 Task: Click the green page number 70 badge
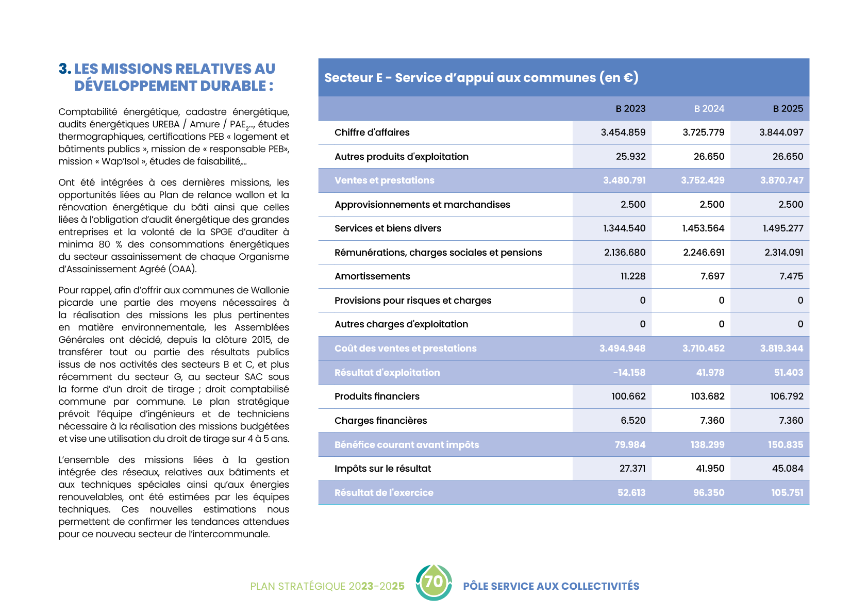click(433, 582)
